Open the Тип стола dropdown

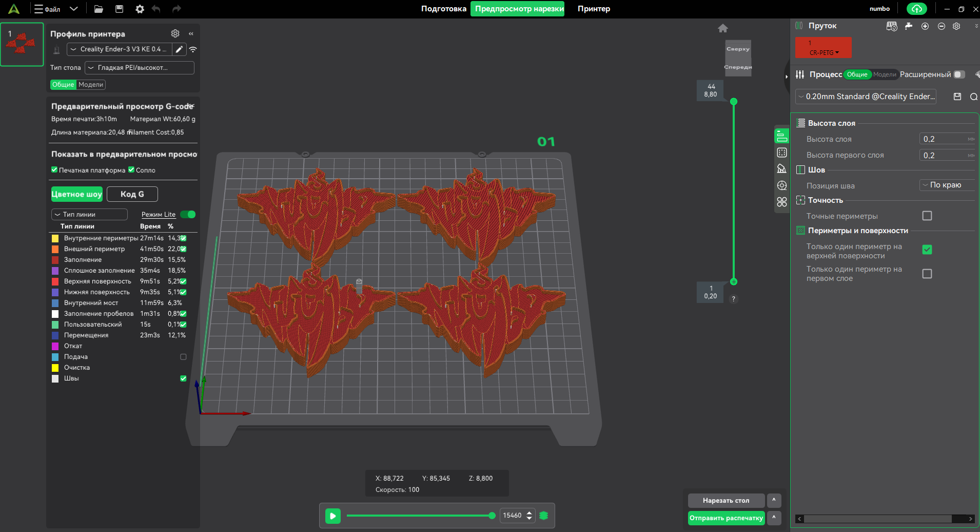[140, 68]
